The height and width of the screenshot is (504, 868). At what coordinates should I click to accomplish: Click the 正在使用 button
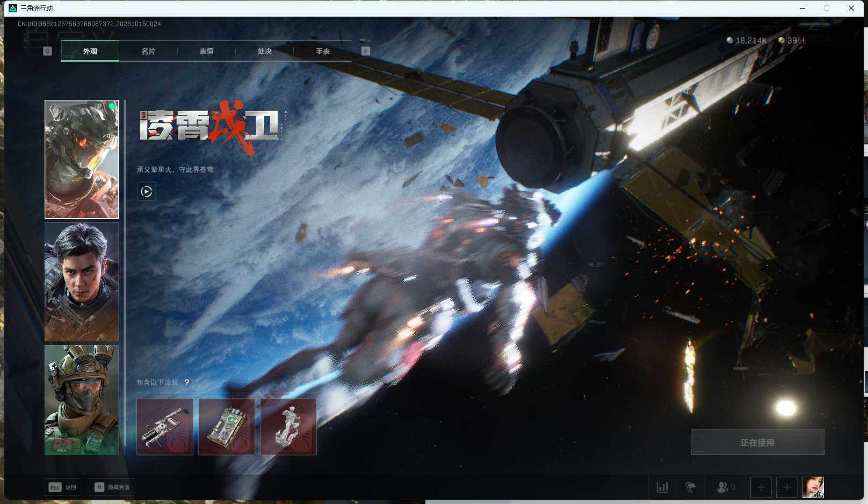click(757, 442)
